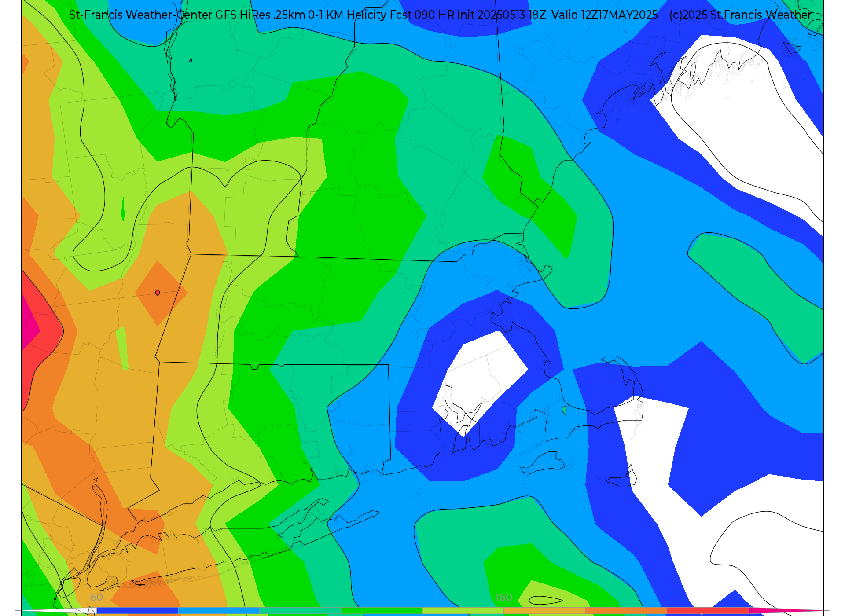Click the 'Valid 12Z17MAY2025' time label
Image resolution: width=845 pixels, height=616 pixels.
tap(605, 15)
